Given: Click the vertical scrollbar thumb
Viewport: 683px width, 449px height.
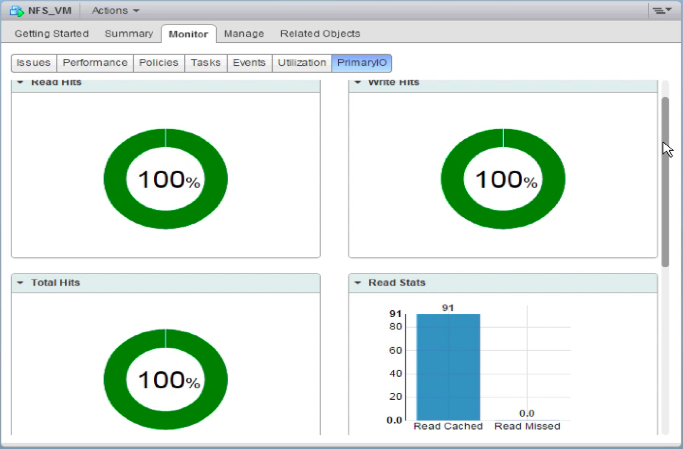Looking at the screenshot, I should [665, 180].
